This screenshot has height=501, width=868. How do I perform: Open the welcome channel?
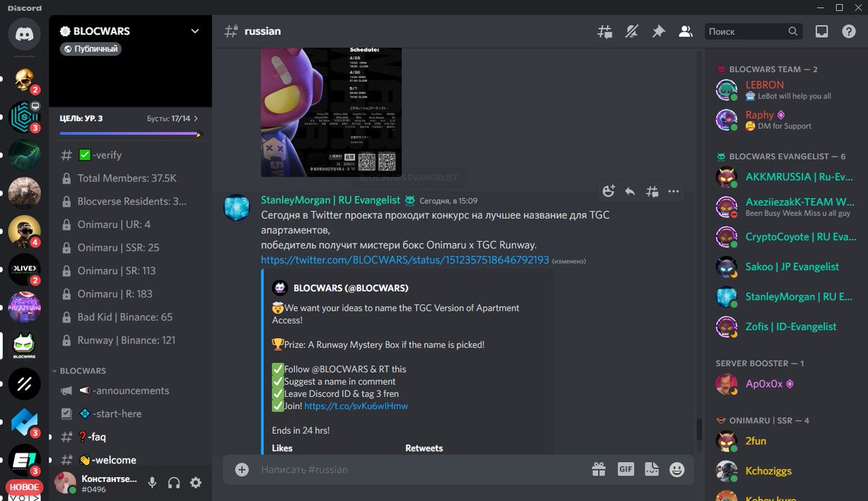131,460
